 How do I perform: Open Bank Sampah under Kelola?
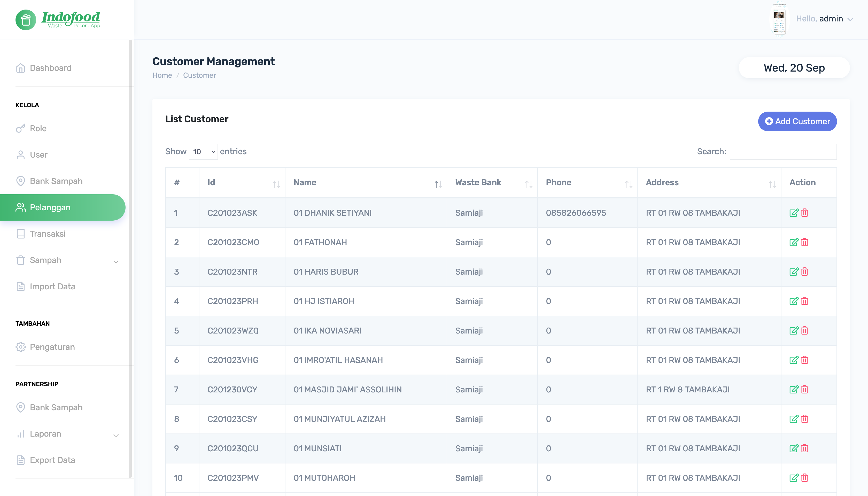pyautogui.click(x=49, y=181)
